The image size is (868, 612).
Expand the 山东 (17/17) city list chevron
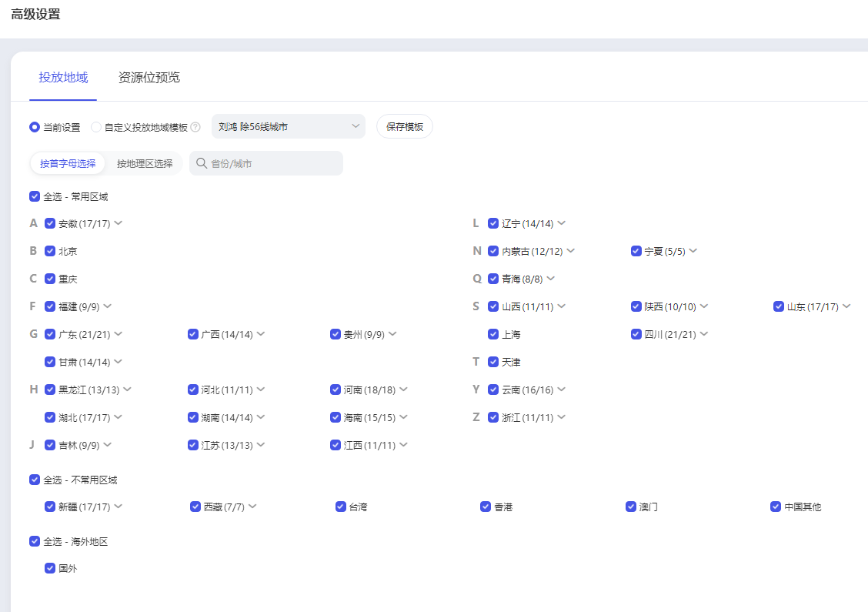point(846,306)
